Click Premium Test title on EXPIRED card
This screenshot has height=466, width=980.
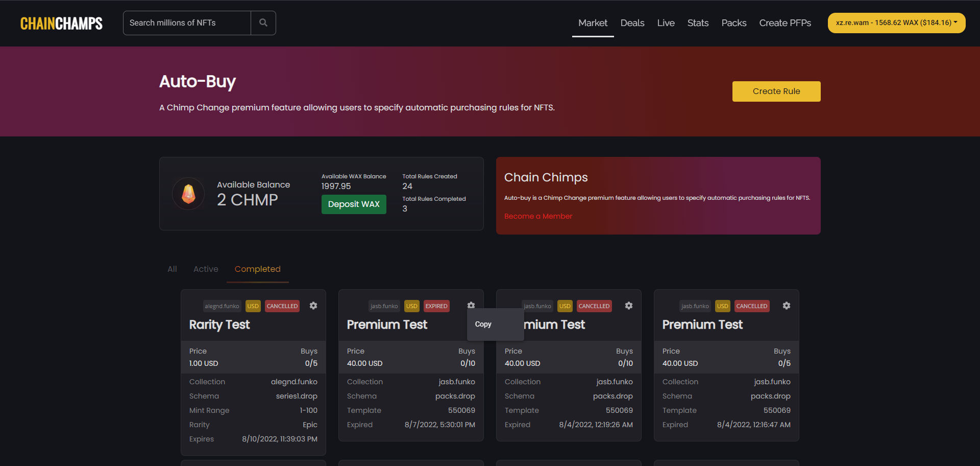[387, 324]
